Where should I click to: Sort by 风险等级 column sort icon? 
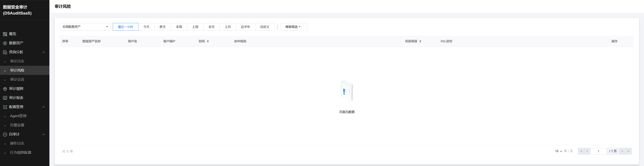tap(420, 41)
